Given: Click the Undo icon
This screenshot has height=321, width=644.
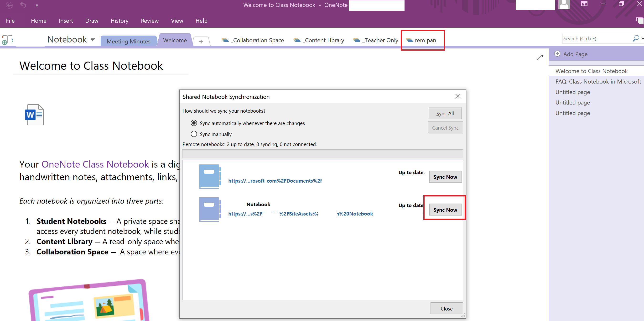Looking at the screenshot, I should (x=23, y=5).
